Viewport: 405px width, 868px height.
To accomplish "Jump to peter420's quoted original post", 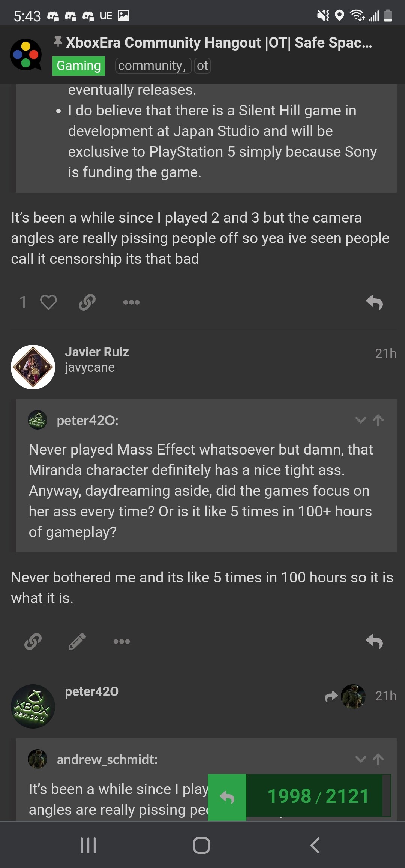I will tap(378, 420).
